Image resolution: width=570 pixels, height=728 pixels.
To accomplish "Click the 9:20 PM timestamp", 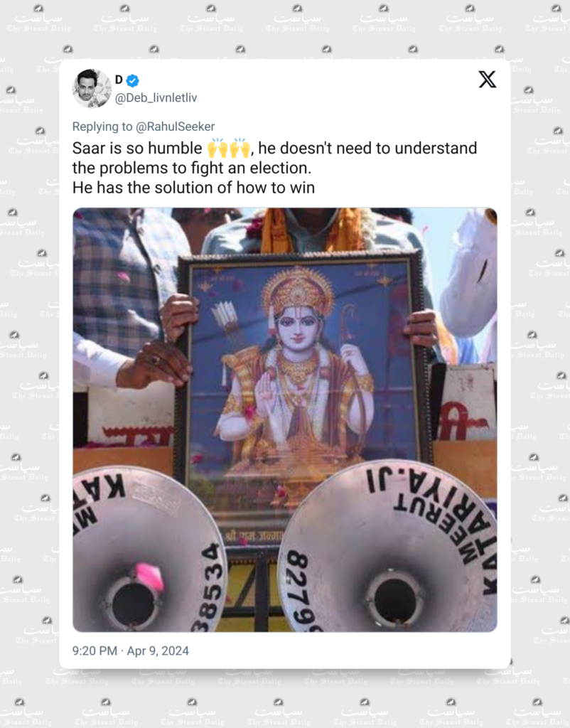I will [x=95, y=651].
